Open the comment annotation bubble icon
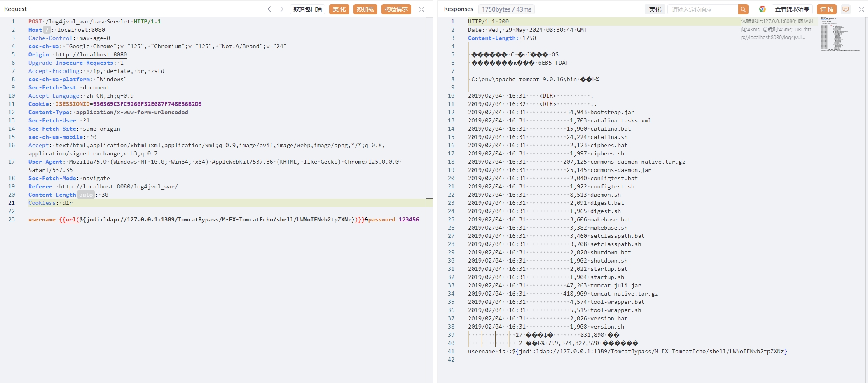868x383 pixels. pos(847,9)
